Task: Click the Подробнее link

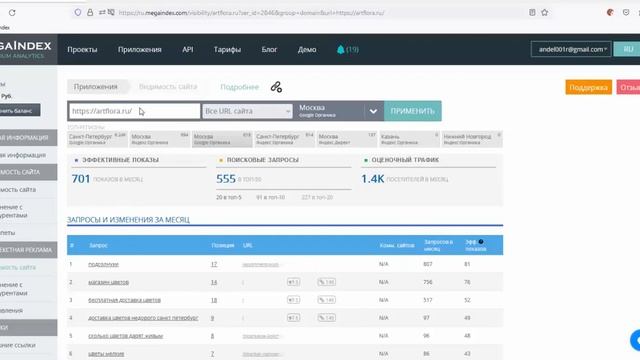Action: tap(240, 87)
